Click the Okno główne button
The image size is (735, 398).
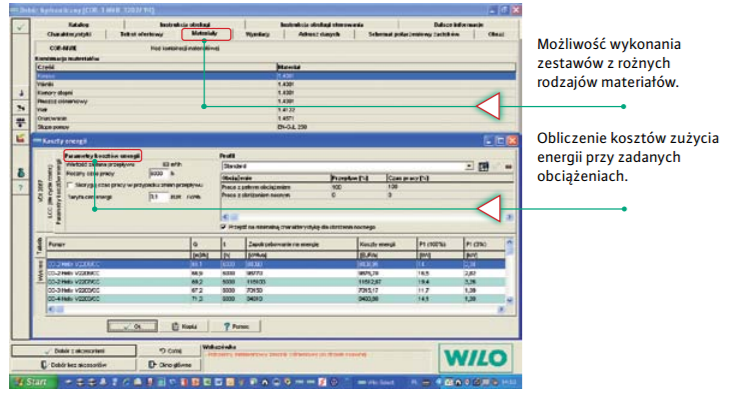[170, 364]
